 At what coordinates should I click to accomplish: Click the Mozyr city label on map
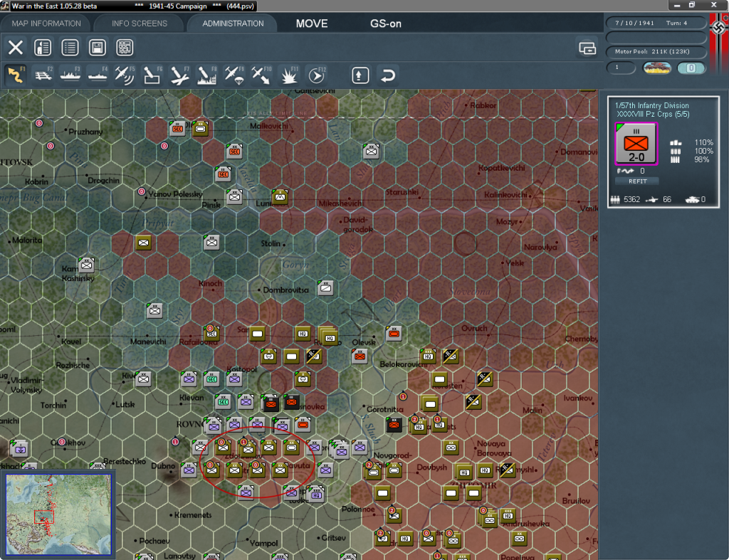tap(506, 222)
